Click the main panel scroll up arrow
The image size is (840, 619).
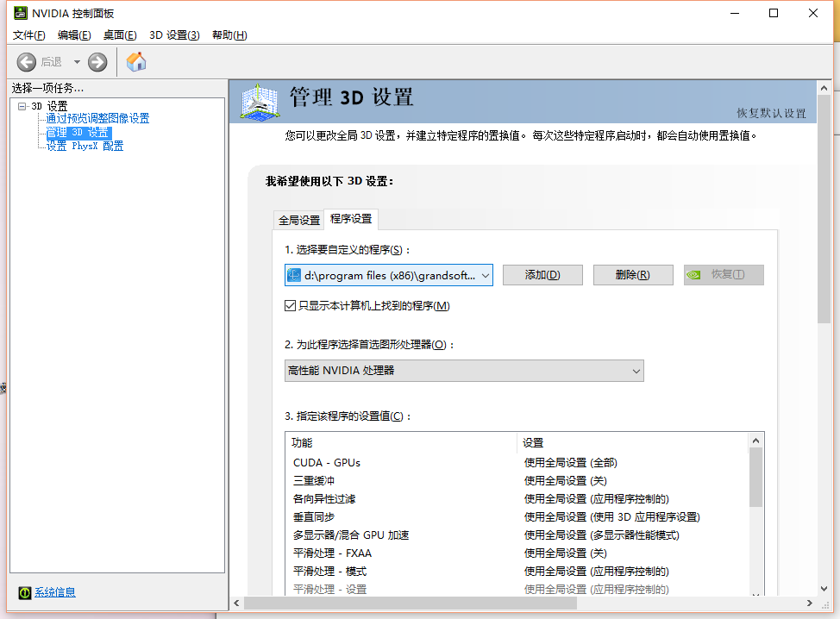(824, 88)
